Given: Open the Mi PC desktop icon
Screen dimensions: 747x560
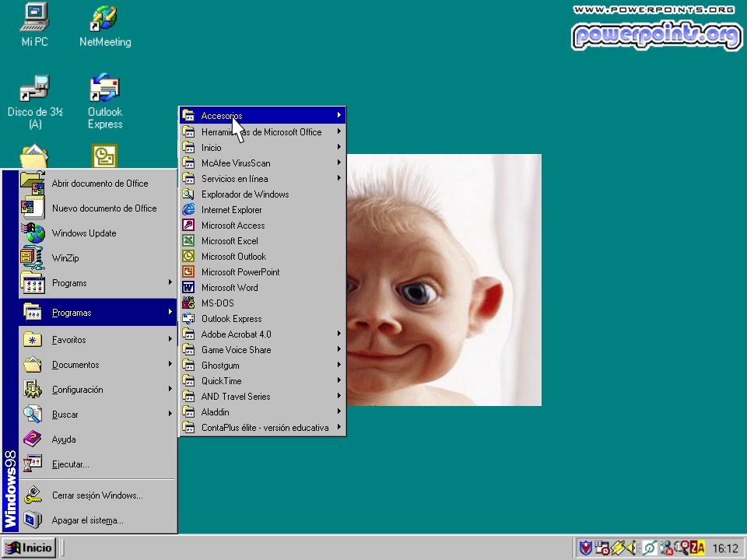Looking at the screenshot, I should click(34, 24).
